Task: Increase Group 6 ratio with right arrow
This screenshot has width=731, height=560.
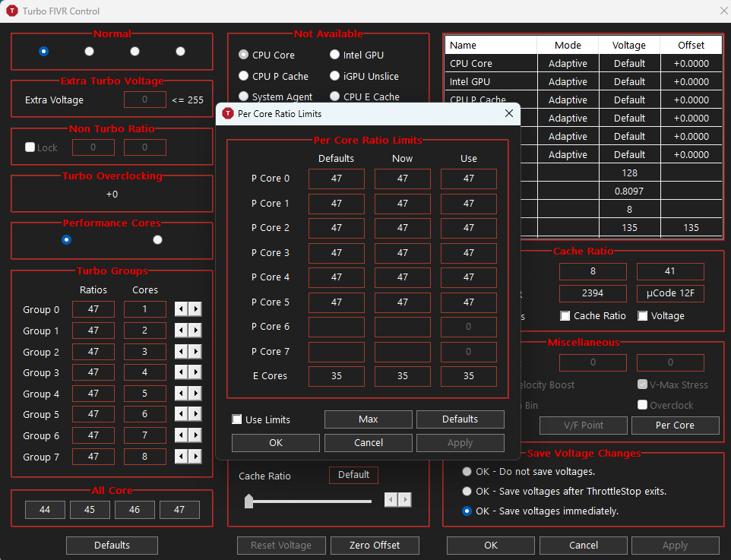Action: coord(195,435)
